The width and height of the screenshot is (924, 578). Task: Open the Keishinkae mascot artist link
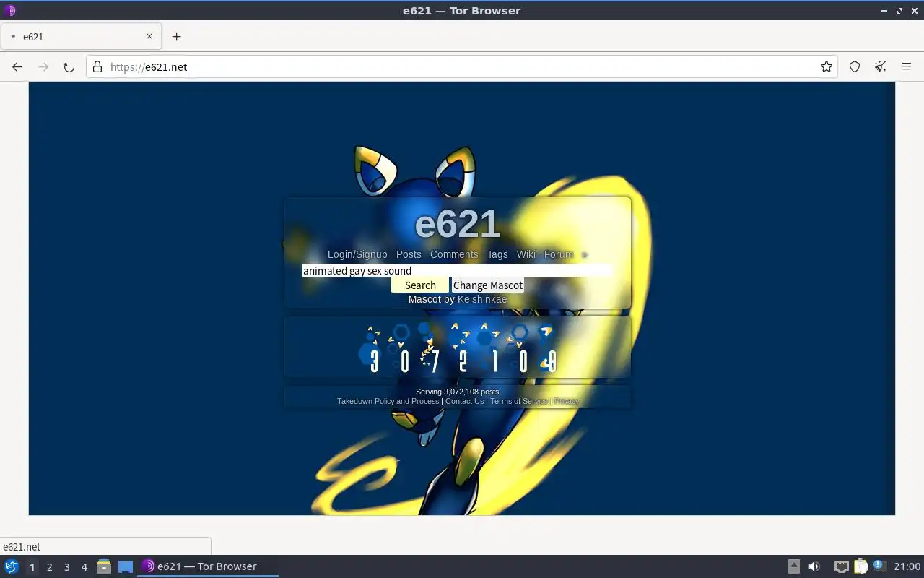[x=482, y=299]
